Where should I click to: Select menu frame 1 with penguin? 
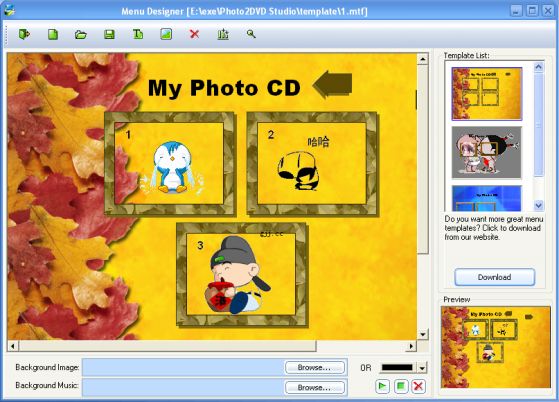tap(170, 164)
